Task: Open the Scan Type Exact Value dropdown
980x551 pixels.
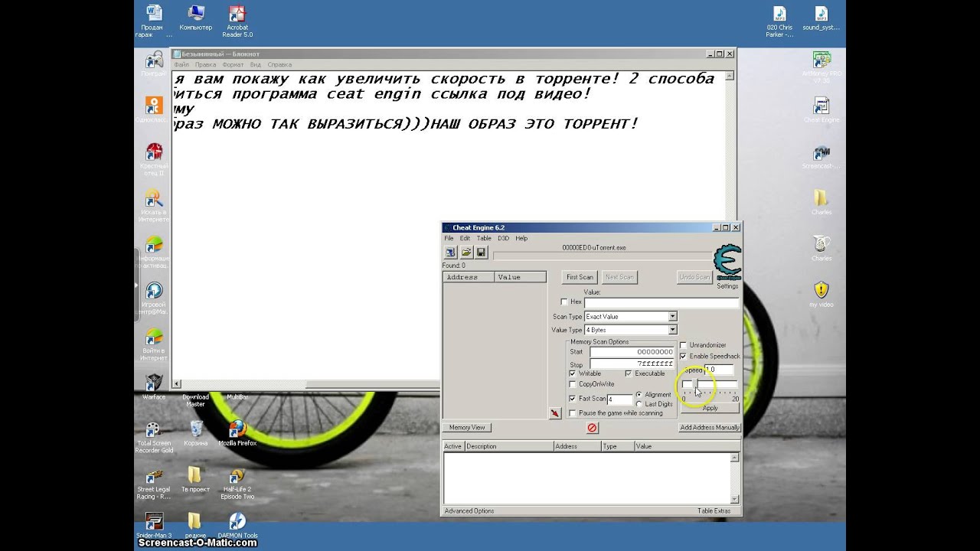Action: 672,316
